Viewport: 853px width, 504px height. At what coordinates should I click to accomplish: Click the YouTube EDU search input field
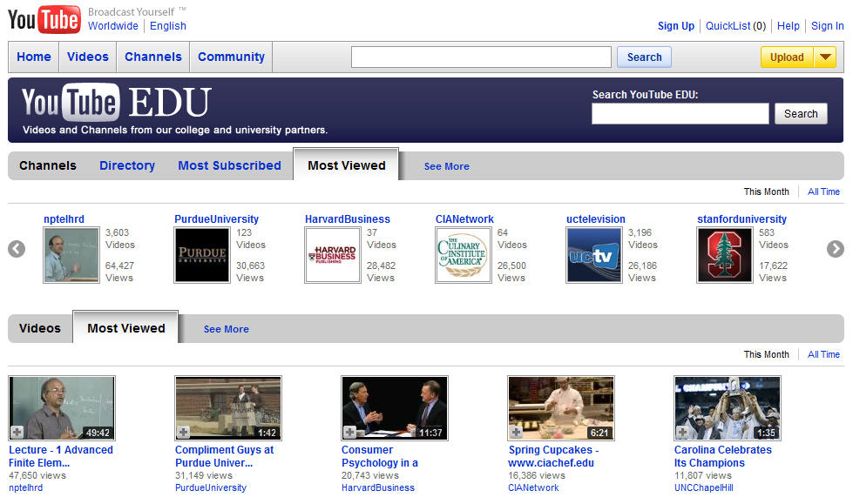coord(680,114)
